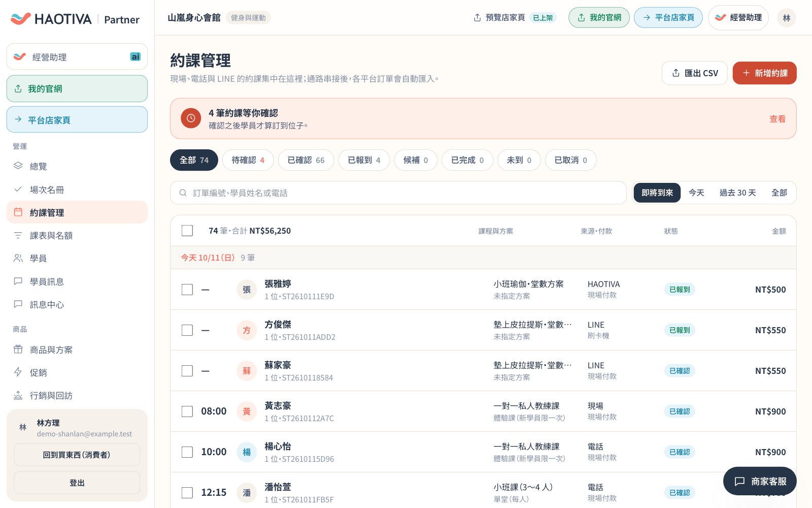Click 回到買東西(消費者) button

[x=77, y=455]
